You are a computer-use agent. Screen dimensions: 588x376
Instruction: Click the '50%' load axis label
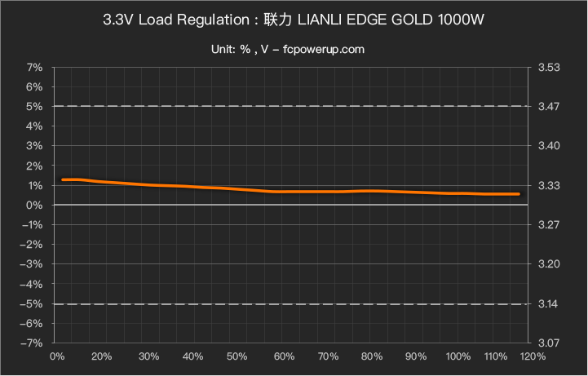coord(237,356)
